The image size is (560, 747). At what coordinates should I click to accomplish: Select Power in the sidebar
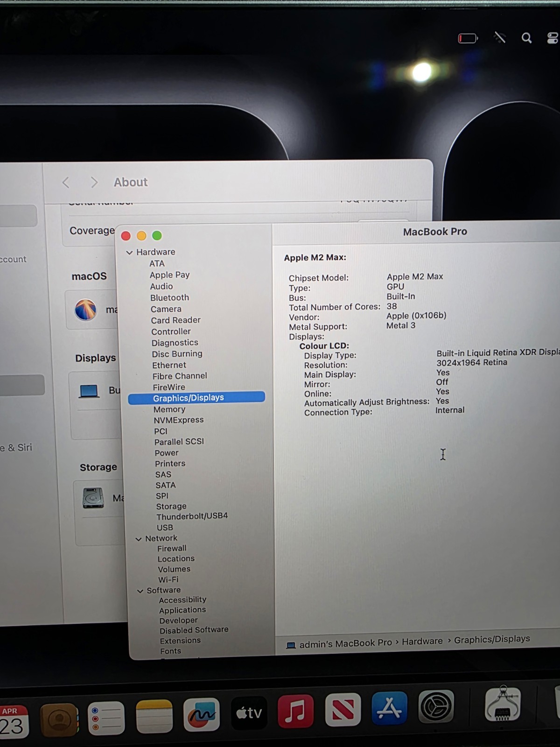pyautogui.click(x=167, y=453)
